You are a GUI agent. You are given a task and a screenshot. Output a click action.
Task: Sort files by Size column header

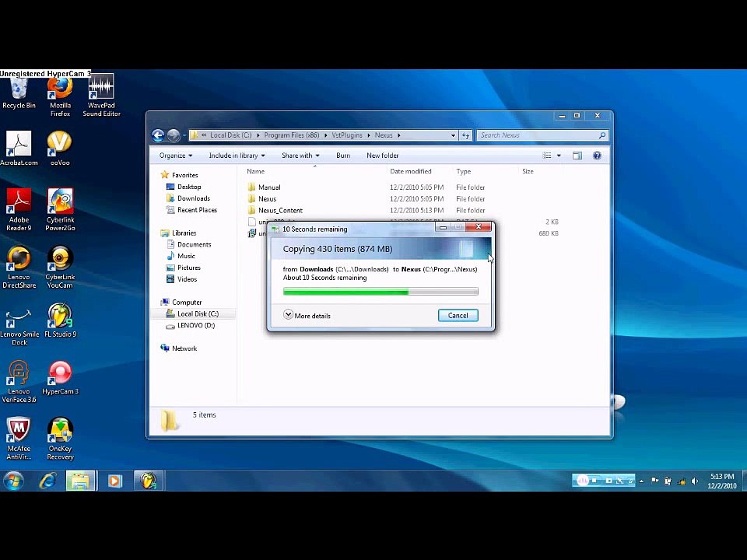pos(528,171)
